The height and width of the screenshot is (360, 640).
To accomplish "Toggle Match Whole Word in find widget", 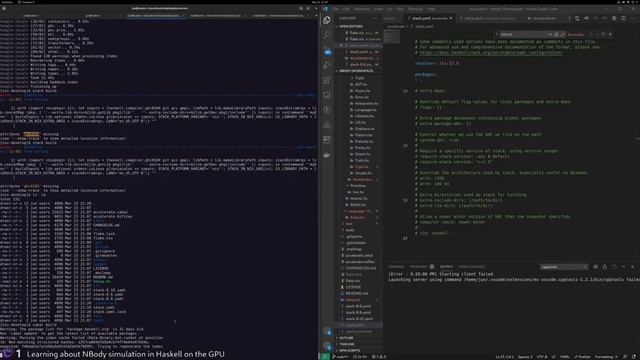I will tap(556, 35).
